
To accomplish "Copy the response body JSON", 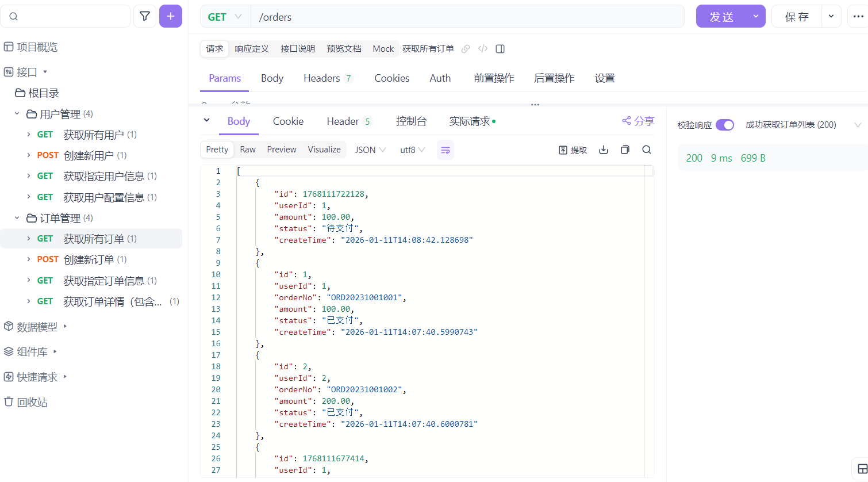I will pos(625,150).
